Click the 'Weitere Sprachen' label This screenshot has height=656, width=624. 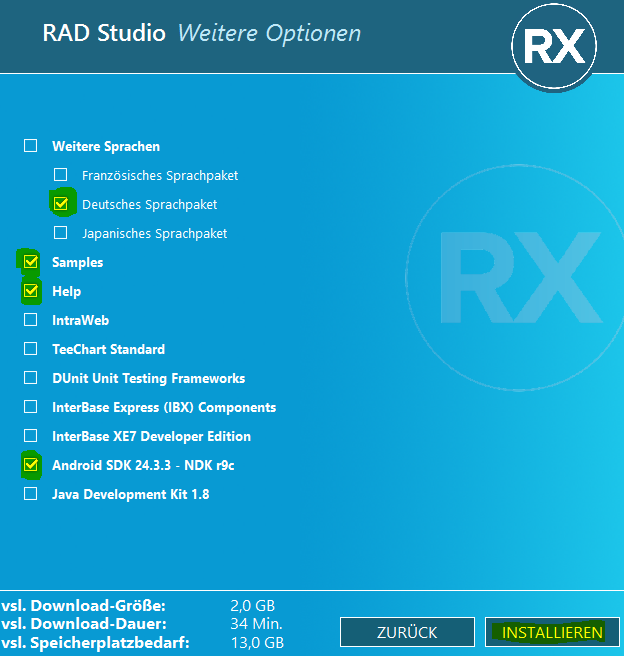pyautogui.click(x=106, y=146)
